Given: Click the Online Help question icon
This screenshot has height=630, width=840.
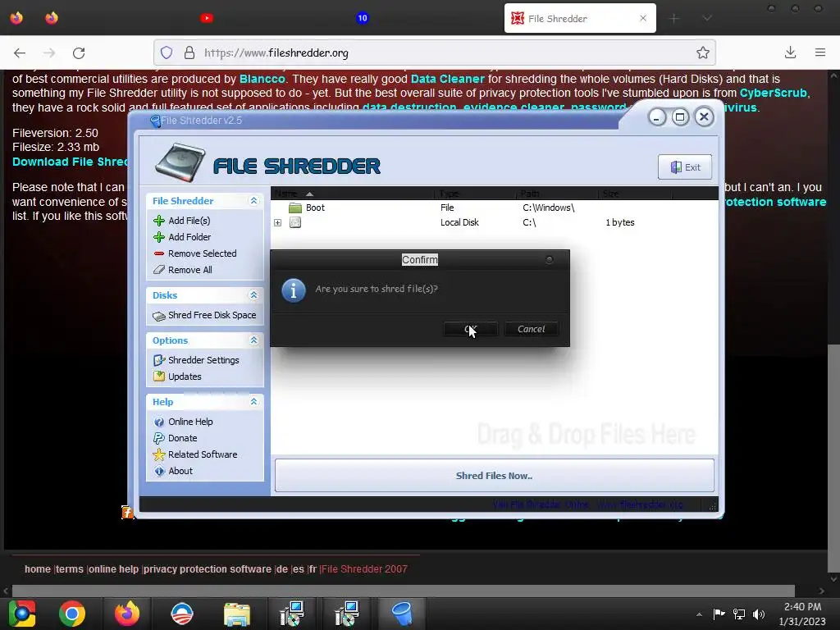Looking at the screenshot, I should 159,422.
